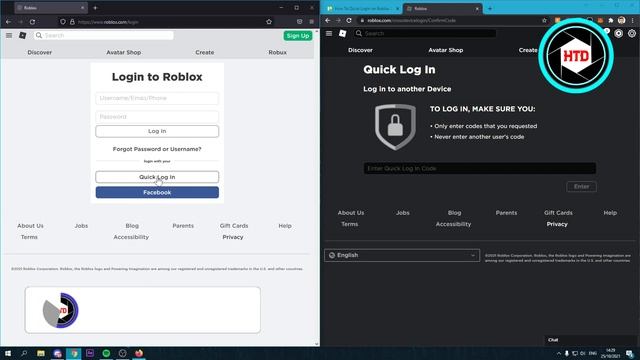The height and width of the screenshot is (360, 640).
Task: Select Roblox tab in Firefox window
Action: click(50, 8)
